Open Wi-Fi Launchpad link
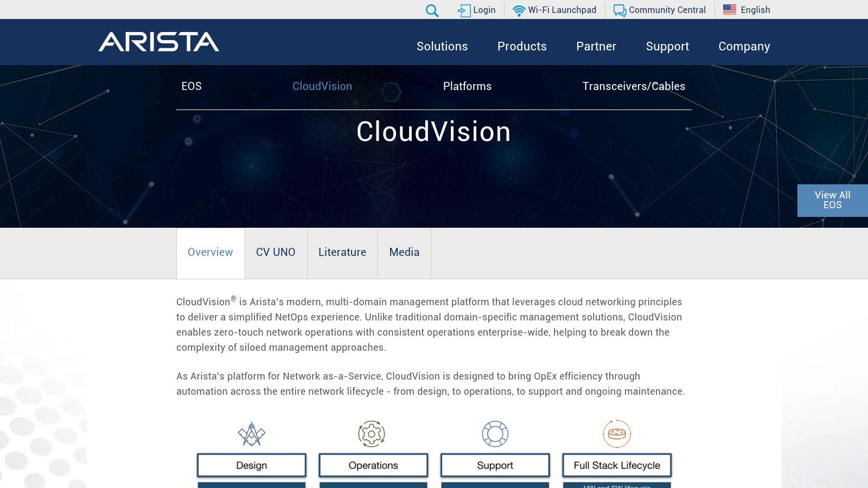 (562, 10)
